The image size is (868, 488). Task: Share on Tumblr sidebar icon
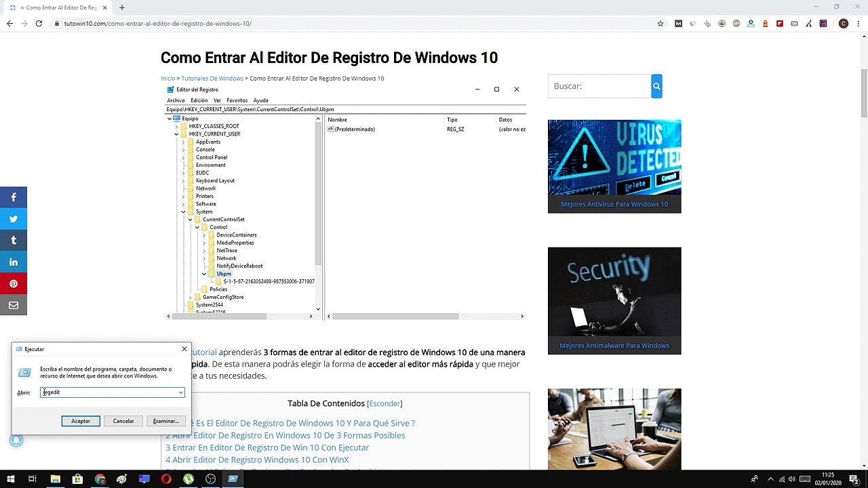pyautogui.click(x=14, y=241)
